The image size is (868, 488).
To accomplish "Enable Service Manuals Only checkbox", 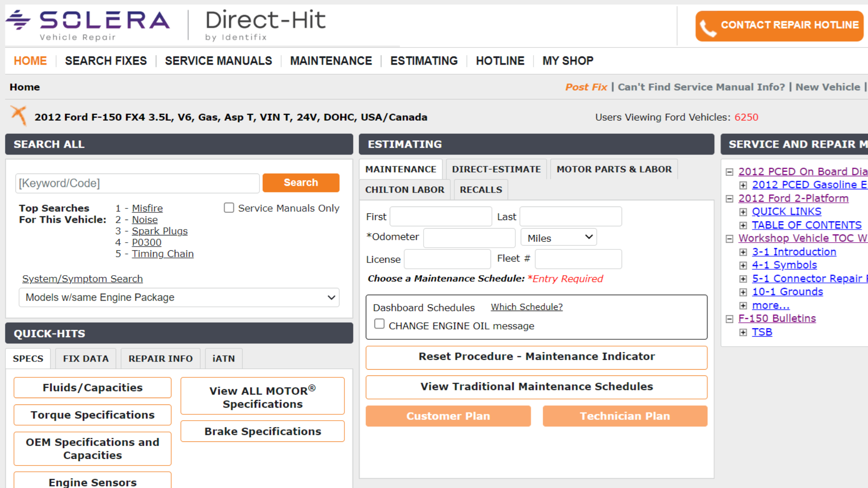I will (x=229, y=207).
